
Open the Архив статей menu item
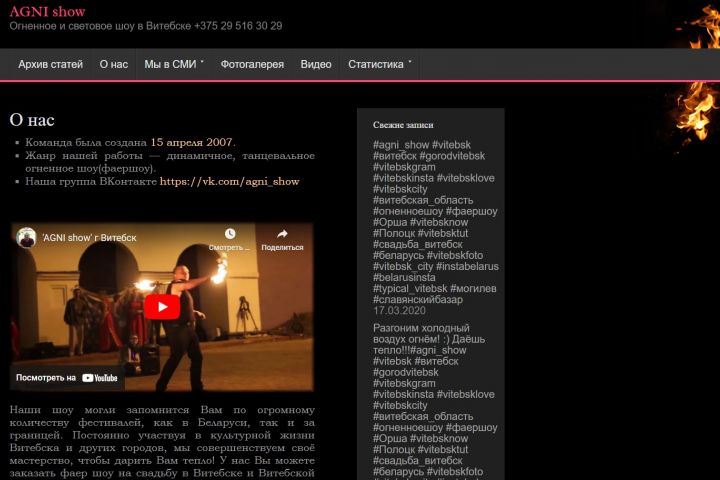(x=51, y=64)
